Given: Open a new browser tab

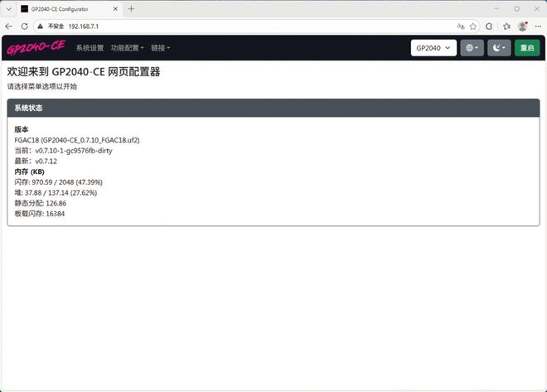Looking at the screenshot, I should [131, 8].
